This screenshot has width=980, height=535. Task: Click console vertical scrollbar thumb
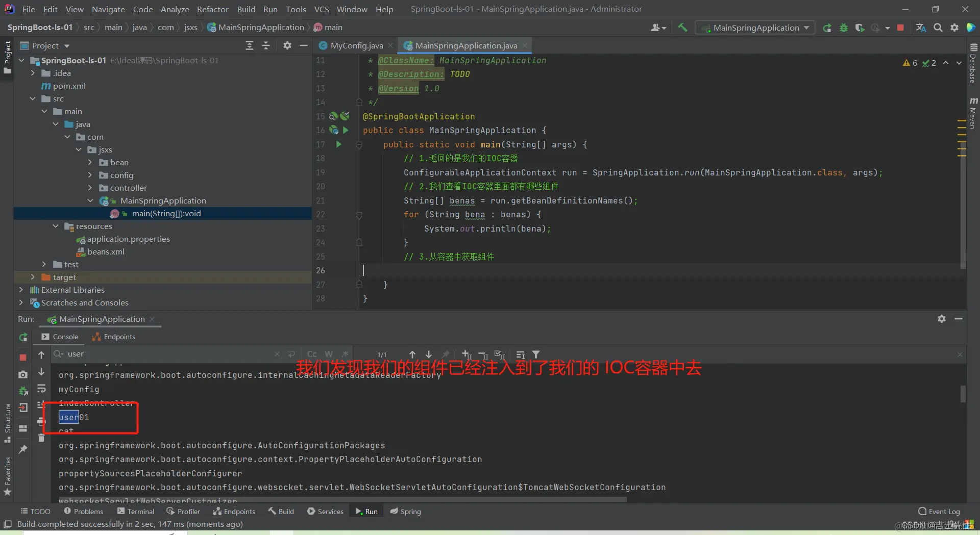pyautogui.click(x=963, y=394)
